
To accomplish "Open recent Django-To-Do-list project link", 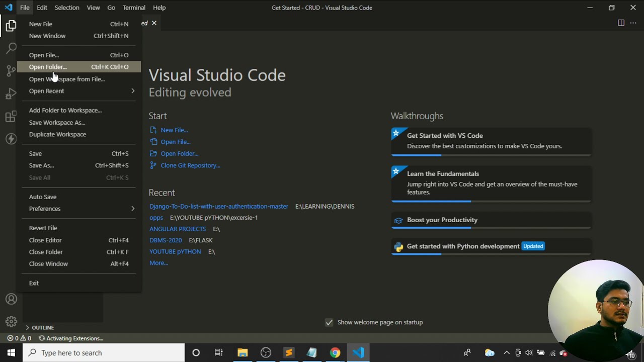I will point(219,206).
